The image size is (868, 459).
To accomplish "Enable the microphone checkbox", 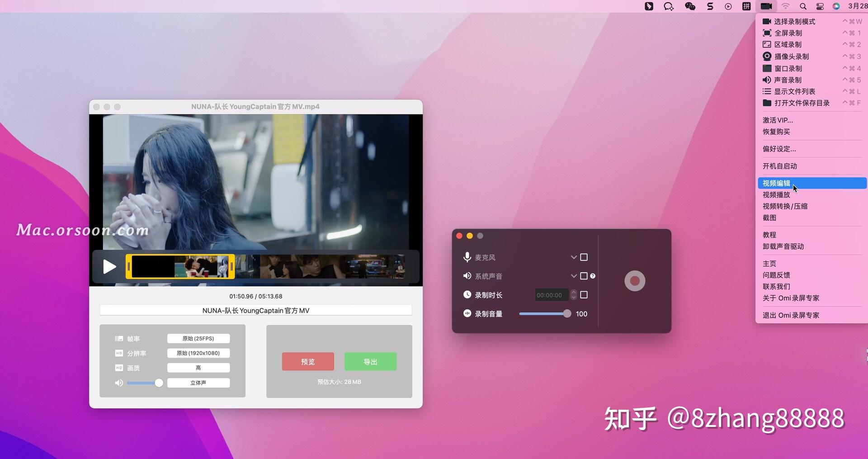I will [x=584, y=257].
